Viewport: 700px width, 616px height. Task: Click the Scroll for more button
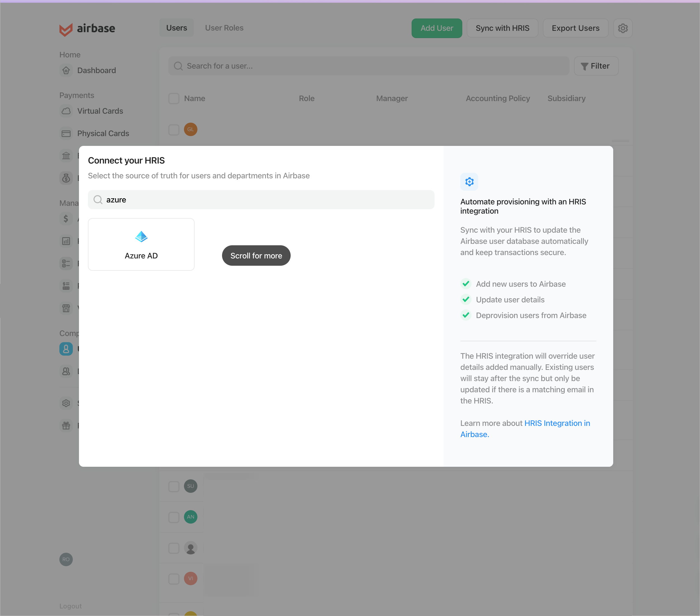256,255
